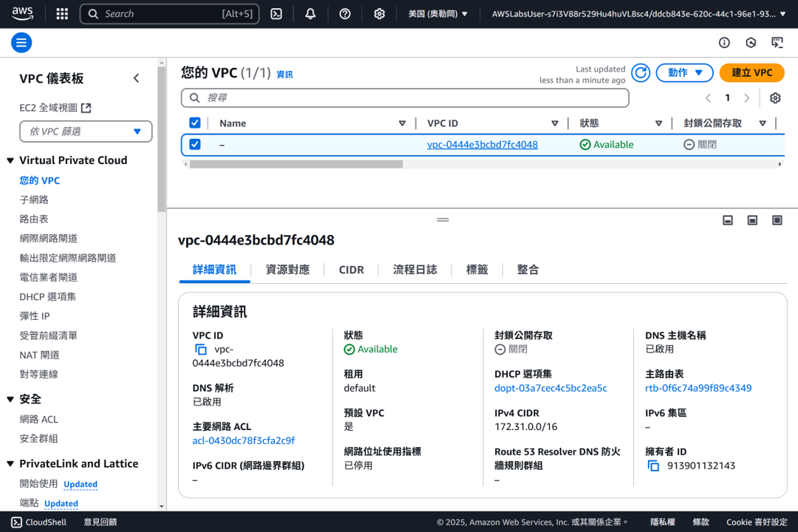Sort by the VPC ID column arrow
Image resolution: width=798 pixels, height=532 pixels.
[x=555, y=123]
